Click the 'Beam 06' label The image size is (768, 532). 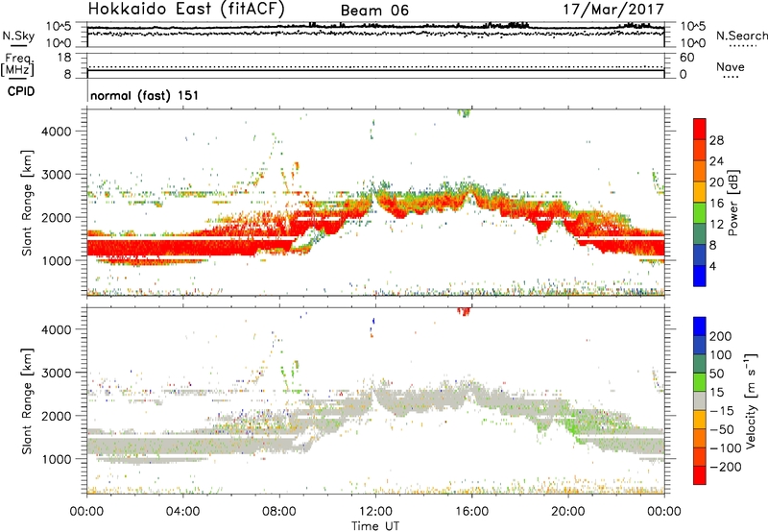click(374, 11)
